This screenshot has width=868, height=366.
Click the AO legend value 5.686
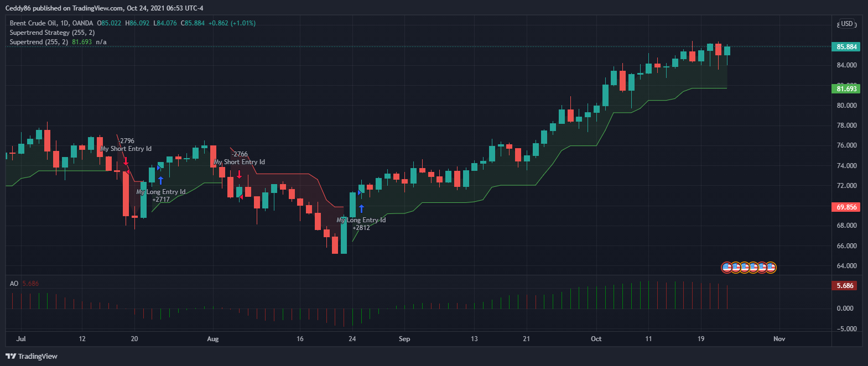30,284
